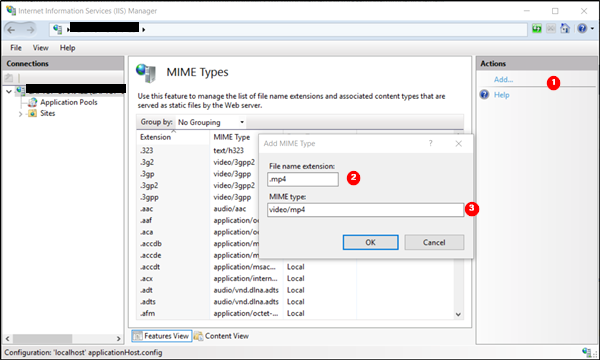Click the back navigation arrow icon
The width and height of the screenshot is (600, 360).
11,29
